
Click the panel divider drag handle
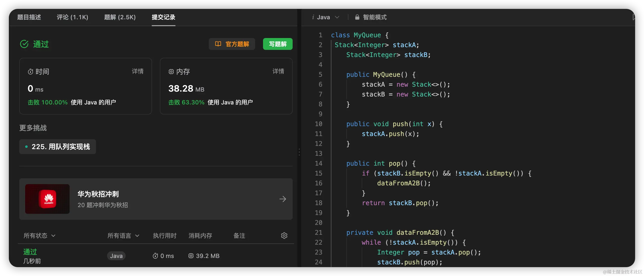click(x=299, y=152)
